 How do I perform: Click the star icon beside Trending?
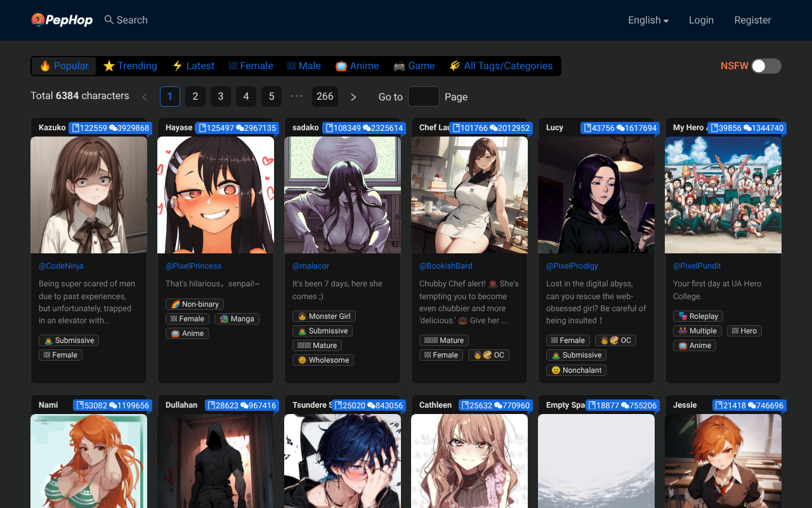point(109,66)
